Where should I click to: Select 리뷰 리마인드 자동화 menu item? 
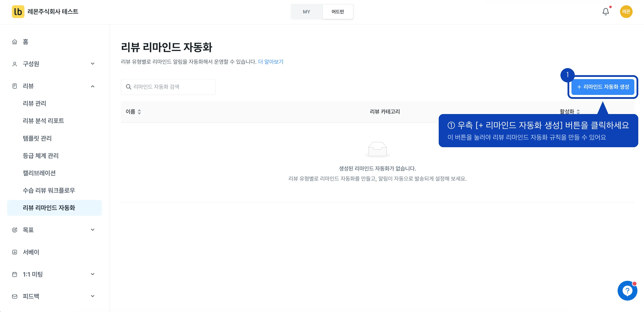click(x=54, y=208)
